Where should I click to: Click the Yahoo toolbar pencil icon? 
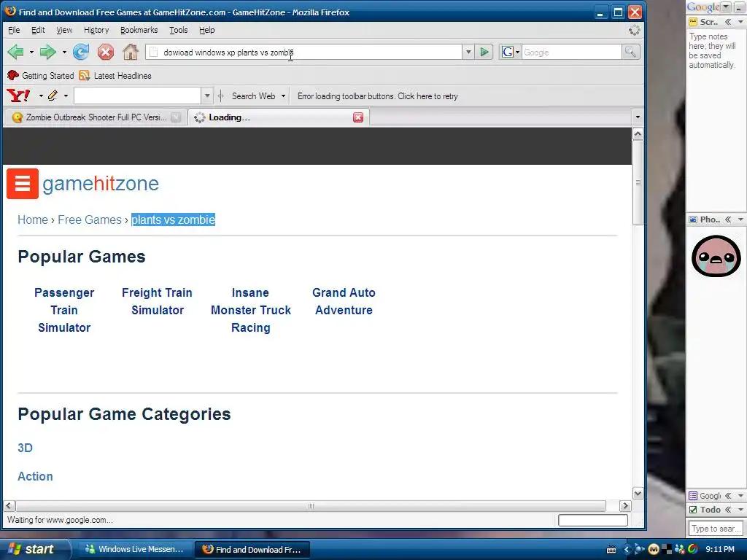pyautogui.click(x=53, y=96)
